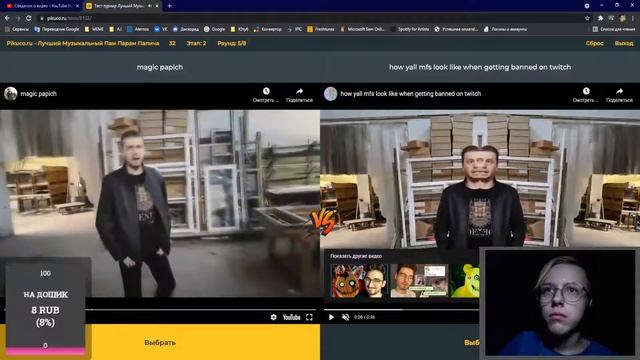Open magic papich channel avatar in left player

(x=11, y=93)
